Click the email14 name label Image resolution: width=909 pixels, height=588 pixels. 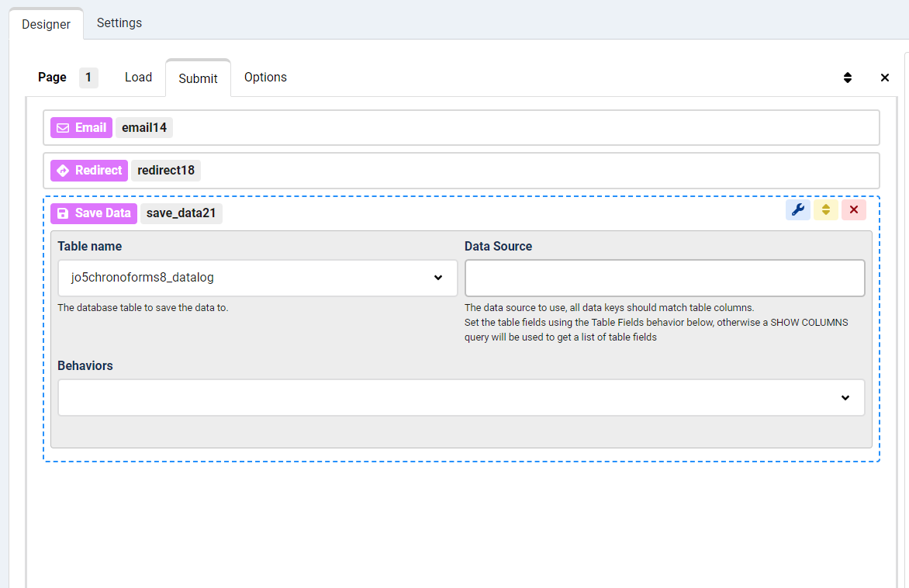(143, 127)
